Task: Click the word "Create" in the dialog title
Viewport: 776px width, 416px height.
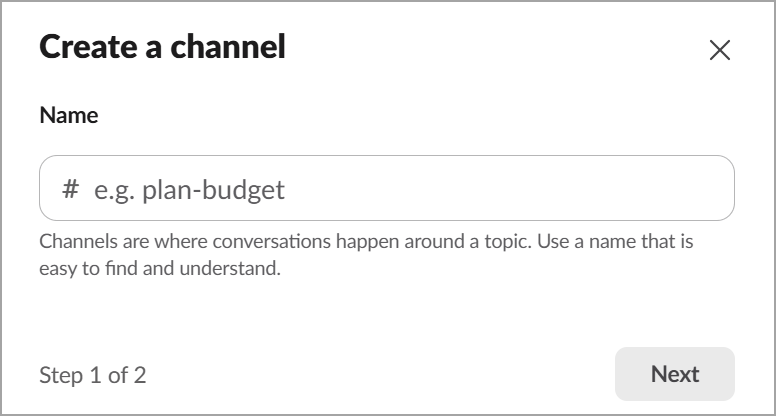Action: [x=86, y=47]
